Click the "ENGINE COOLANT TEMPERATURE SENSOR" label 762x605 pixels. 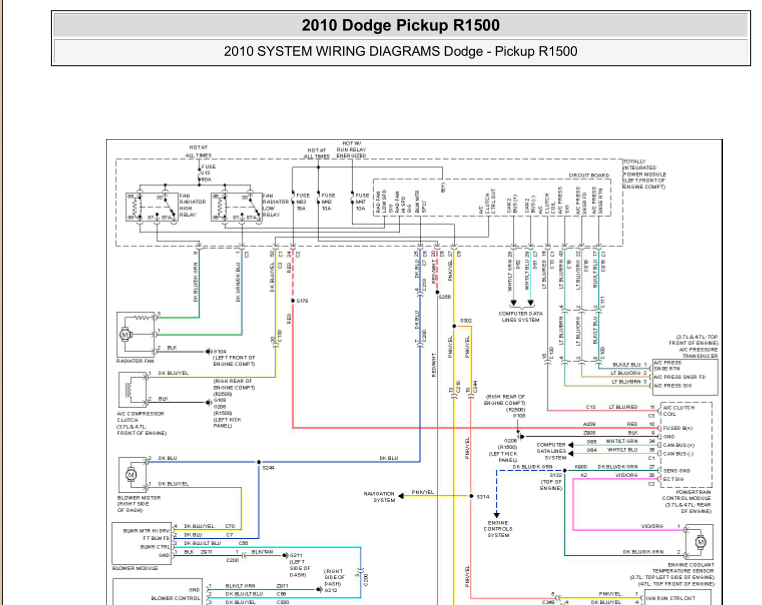[685, 568]
